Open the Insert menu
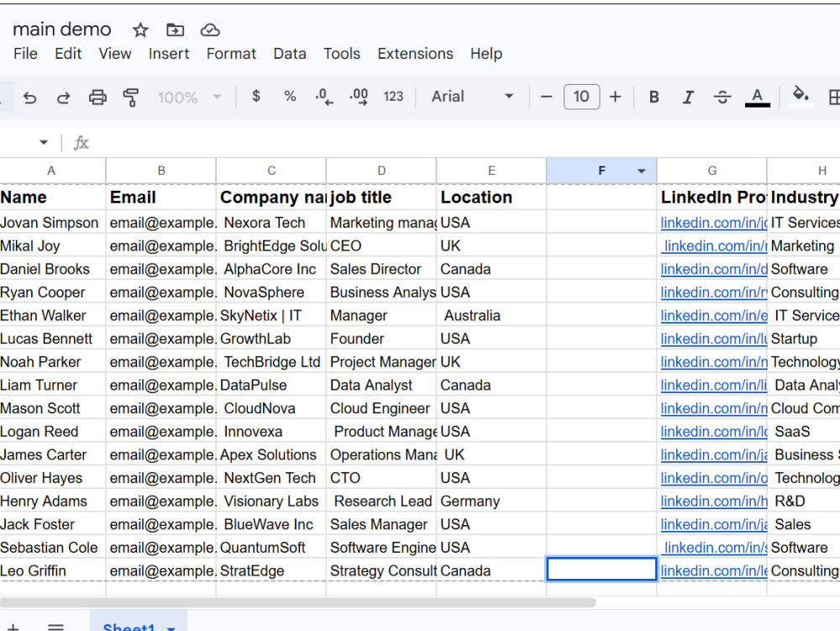This screenshot has width=840, height=631. coord(169,54)
